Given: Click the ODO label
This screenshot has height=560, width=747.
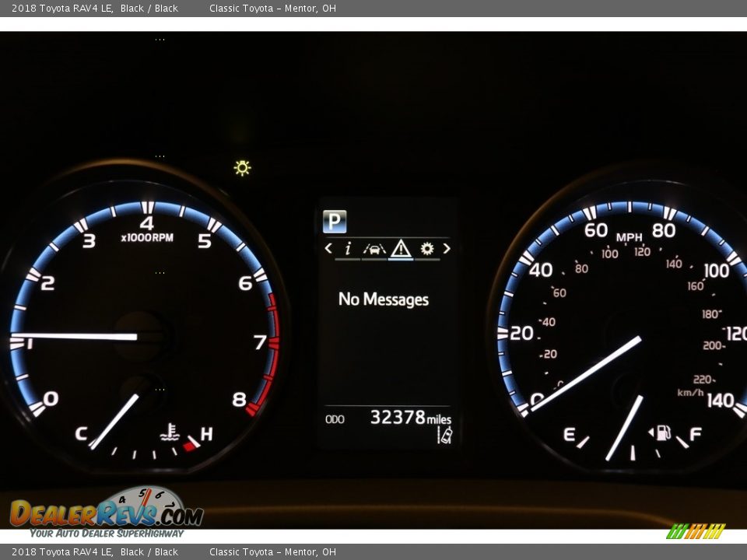Looking at the screenshot, I should [x=335, y=419].
